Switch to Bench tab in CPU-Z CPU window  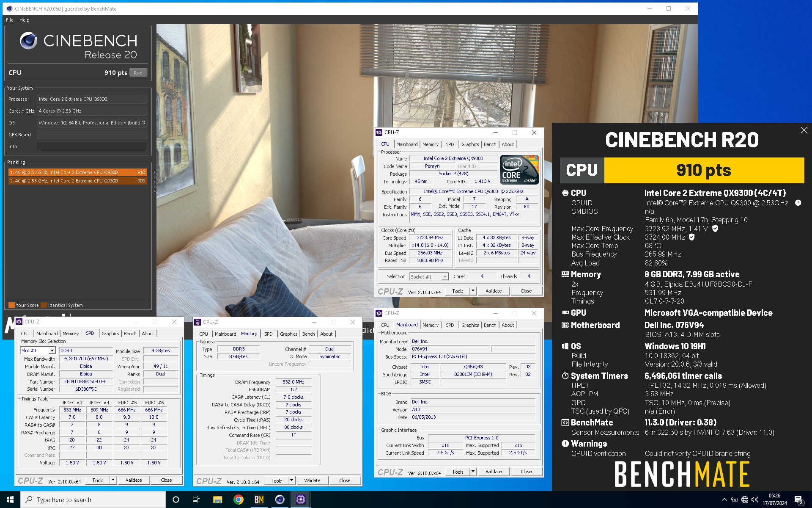coord(490,144)
